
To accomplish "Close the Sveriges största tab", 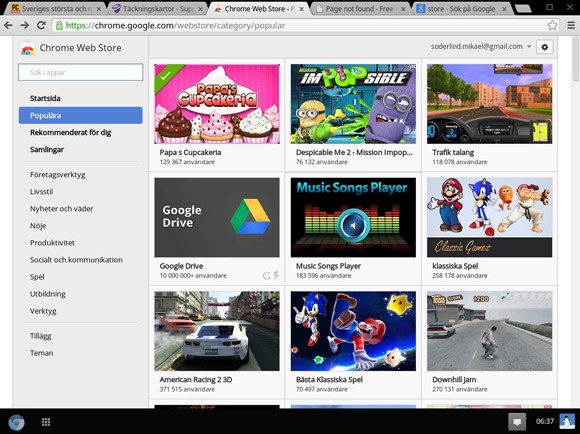I will (x=99, y=9).
